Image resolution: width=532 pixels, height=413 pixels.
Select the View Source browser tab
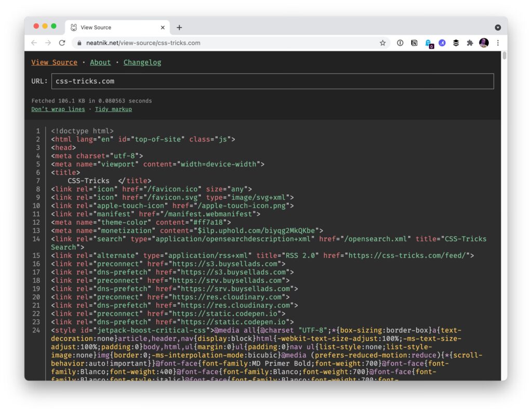tap(114, 28)
